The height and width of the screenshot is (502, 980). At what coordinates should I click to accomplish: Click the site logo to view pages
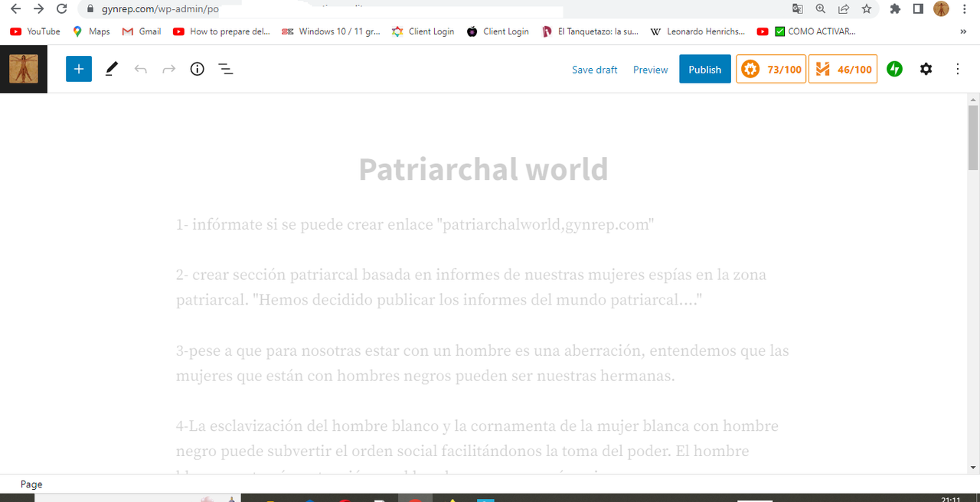point(24,69)
